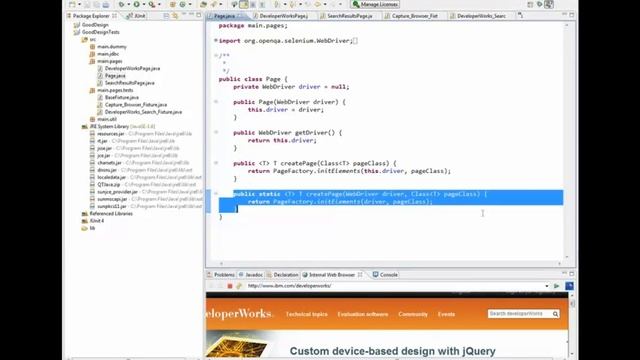The image size is (640, 360).
Task: Click the Next Annotation toolbar icon
Action: point(278,4)
